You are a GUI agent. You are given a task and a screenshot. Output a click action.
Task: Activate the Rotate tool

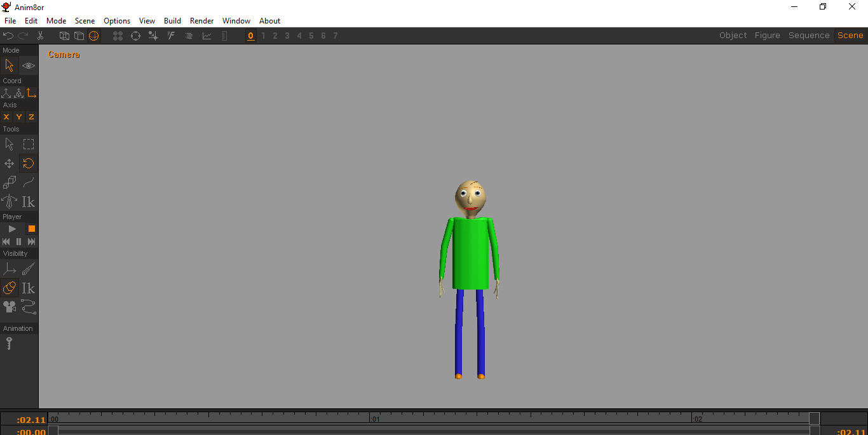[28, 163]
